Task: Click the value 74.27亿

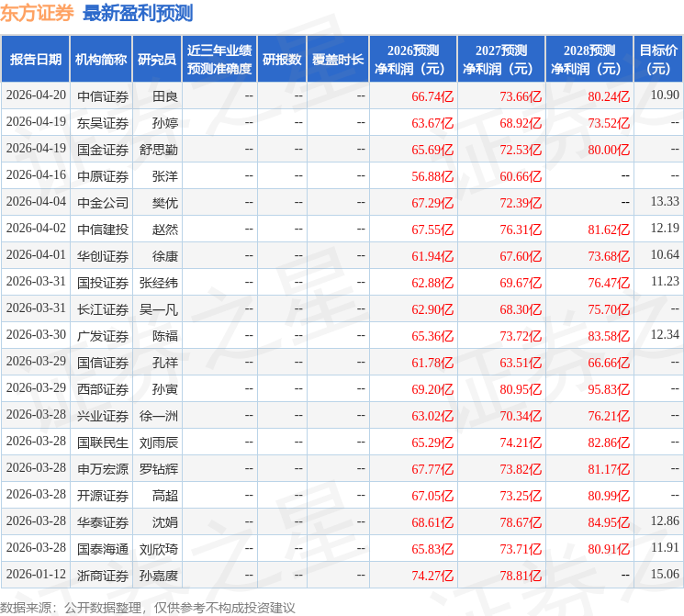Action: [432, 576]
